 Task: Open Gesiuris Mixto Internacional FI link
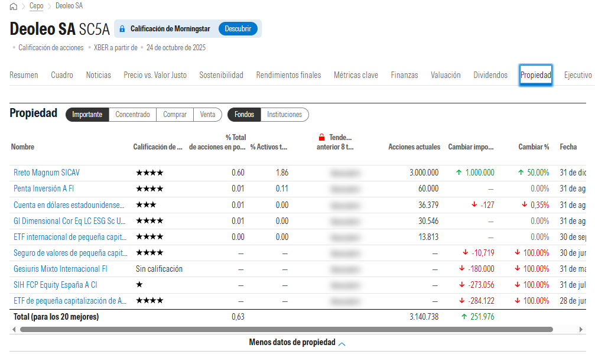60,269
